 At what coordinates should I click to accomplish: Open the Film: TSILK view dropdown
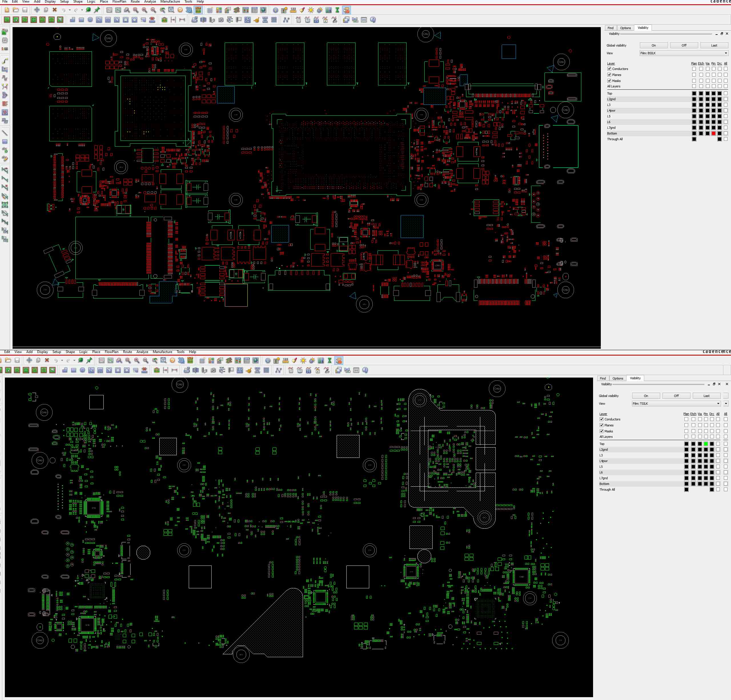click(x=676, y=404)
